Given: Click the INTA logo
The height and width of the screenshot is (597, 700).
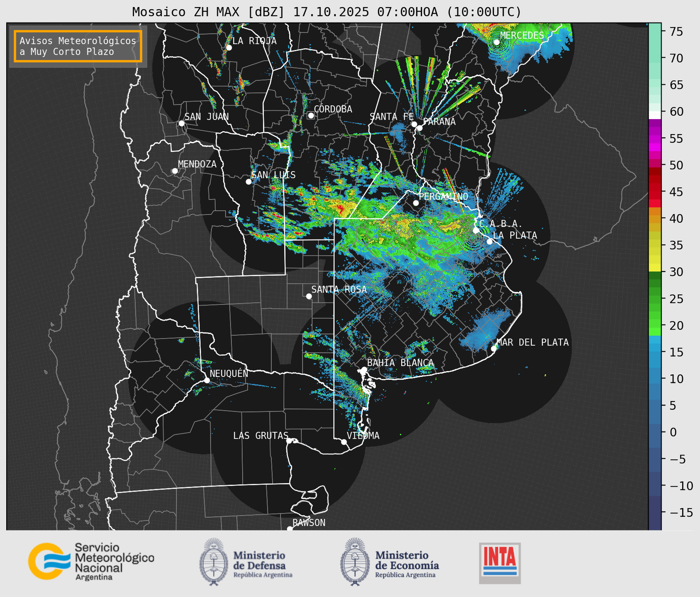Looking at the screenshot, I should point(500,563).
